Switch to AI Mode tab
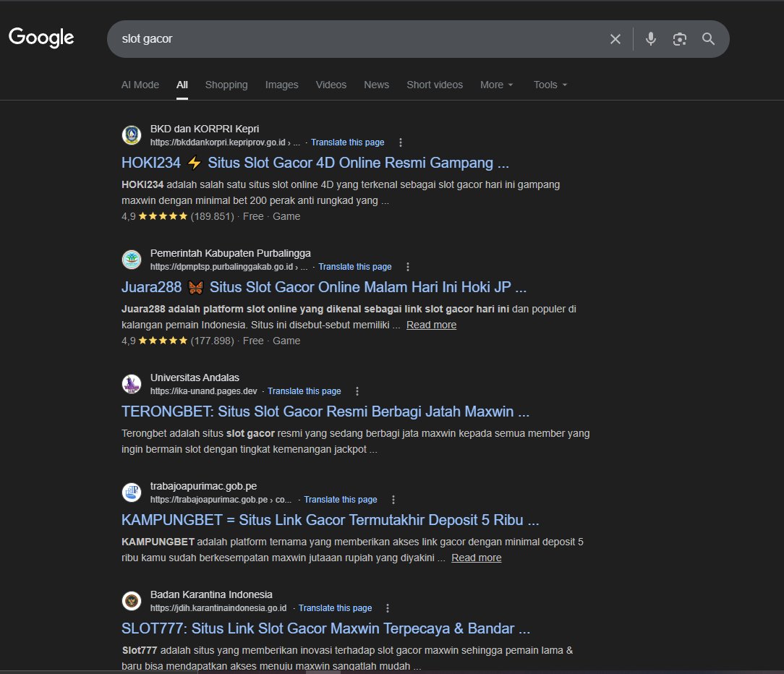 pyautogui.click(x=140, y=85)
